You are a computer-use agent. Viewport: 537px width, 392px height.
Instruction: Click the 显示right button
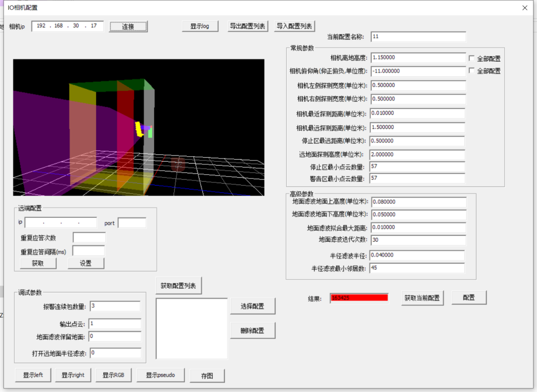pyautogui.click(x=73, y=375)
